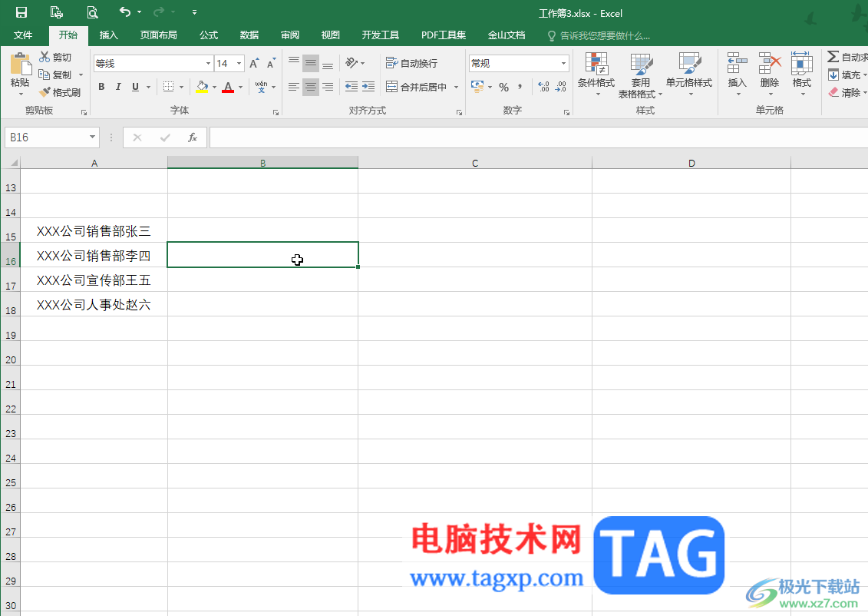Open the cell borders icon
This screenshot has height=616, width=868.
point(168,87)
